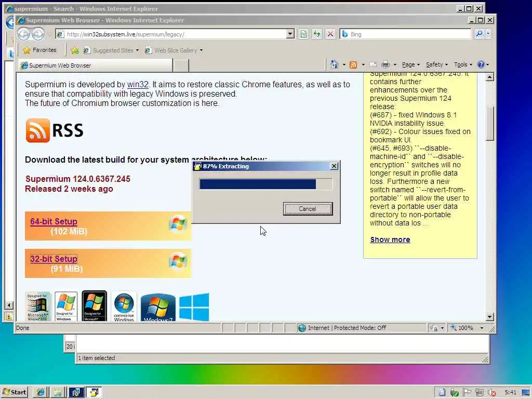Expand the Web Slice Gallery dropdown
This screenshot has height=399, width=532.
pyautogui.click(x=201, y=50)
